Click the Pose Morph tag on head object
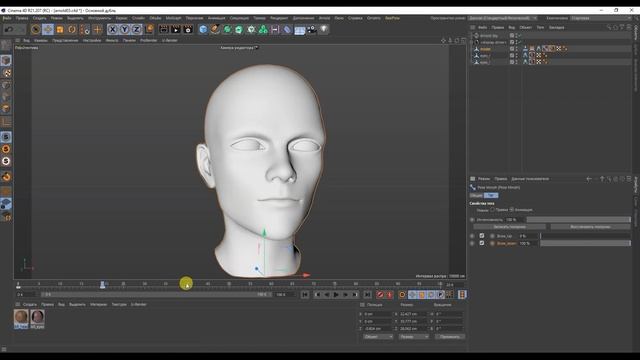Screen dimensions: 640x360 [545, 49]
